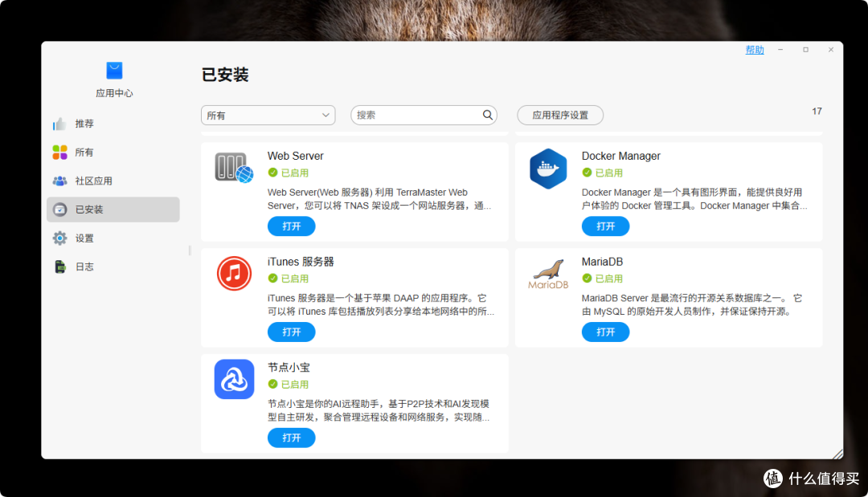Click 已启用 status under iTunes 服务器
Screen dimensions: 868x497
click(294, 278)
